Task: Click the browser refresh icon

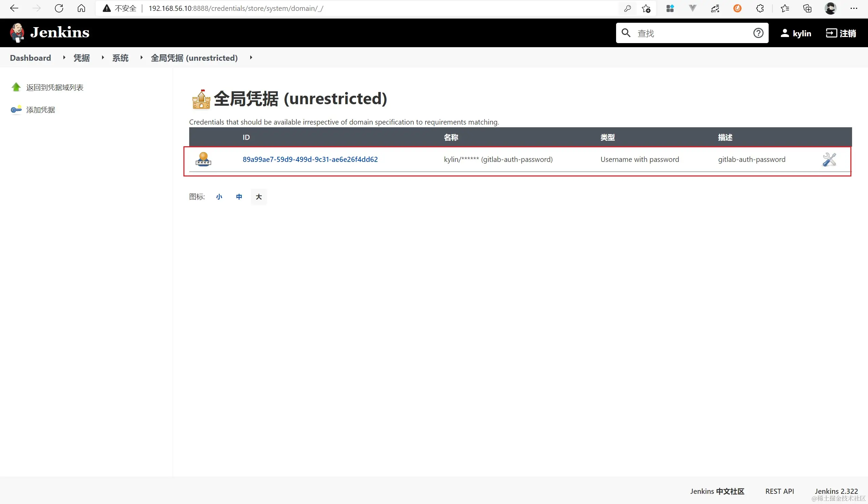Action: [x=59, y=8]
